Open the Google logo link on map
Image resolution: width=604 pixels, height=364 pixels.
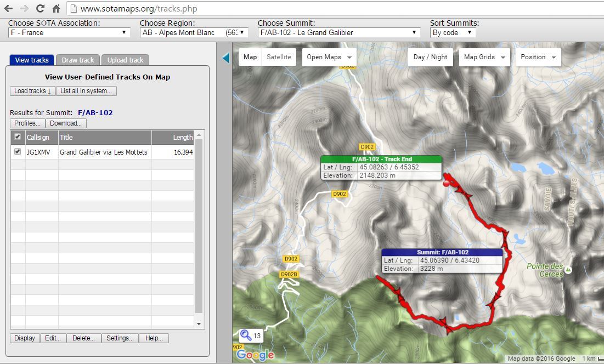(256, 355)
